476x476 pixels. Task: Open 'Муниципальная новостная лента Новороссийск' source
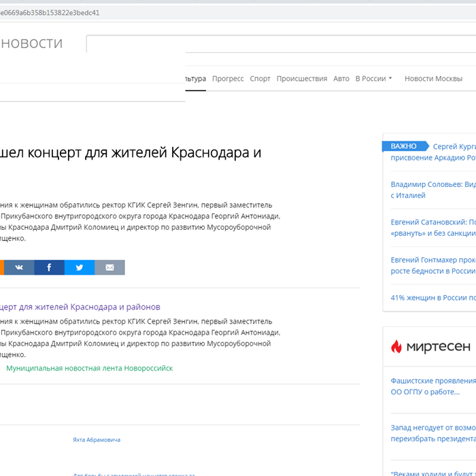[x=90, y=369]
